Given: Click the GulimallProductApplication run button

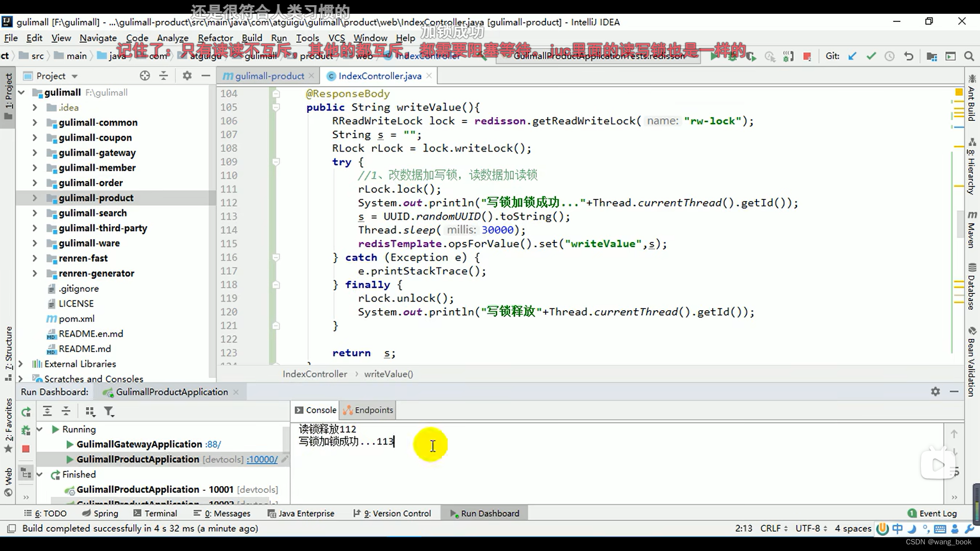Looking at the screenshot, I should [x=69, y=459].
